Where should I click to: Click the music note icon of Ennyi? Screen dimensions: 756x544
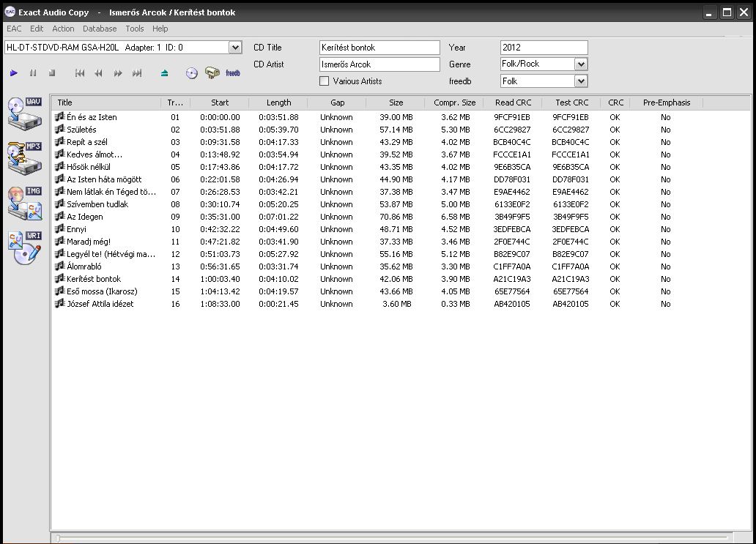[x=60, y=229]
